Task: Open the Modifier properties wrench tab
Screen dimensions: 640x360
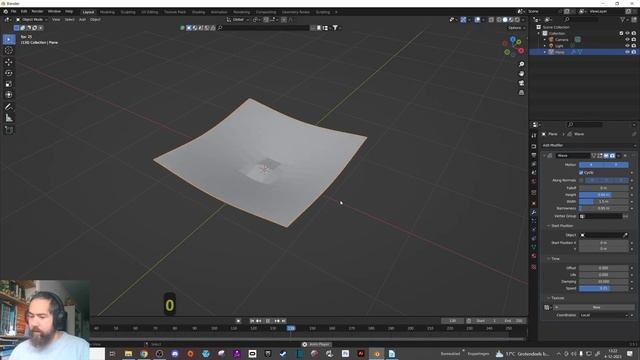Action: (534, 212)
